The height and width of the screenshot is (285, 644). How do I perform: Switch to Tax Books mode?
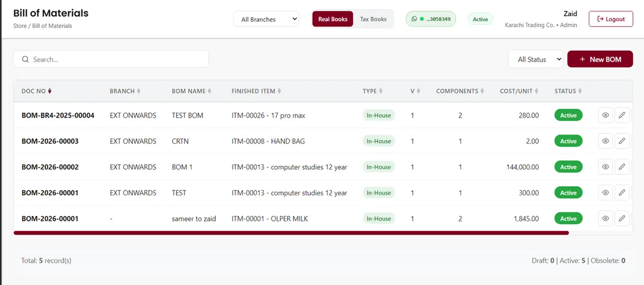(373, 19)
